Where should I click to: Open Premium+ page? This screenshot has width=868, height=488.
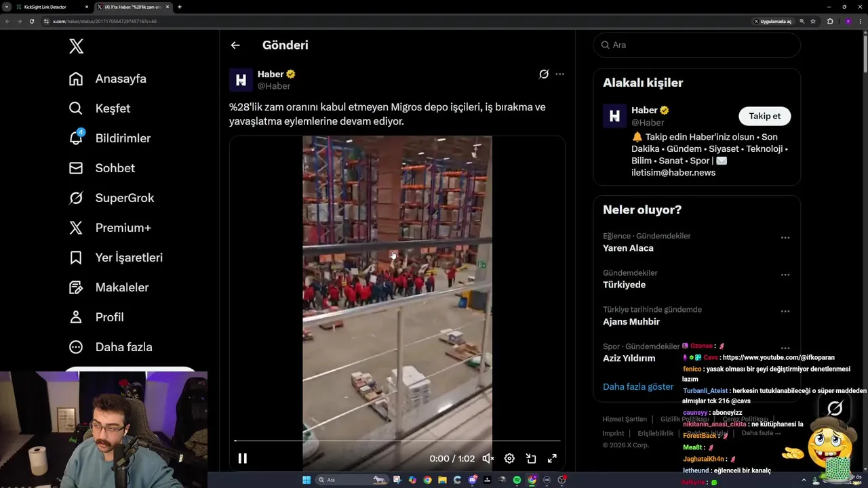pyautogui.click(x=109, y=228)
